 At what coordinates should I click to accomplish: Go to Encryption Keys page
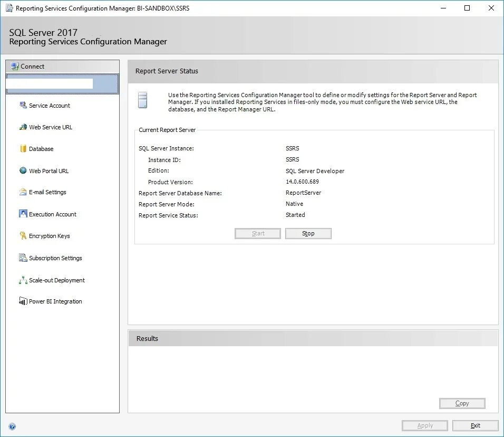click(x=49, y=236)
